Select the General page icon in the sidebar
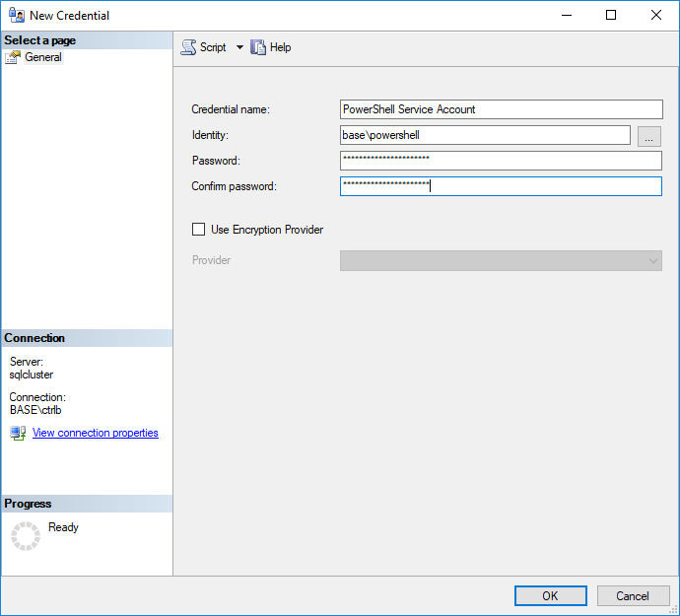The width and height of the screenshot is (680, 616). tap(13, 57)
